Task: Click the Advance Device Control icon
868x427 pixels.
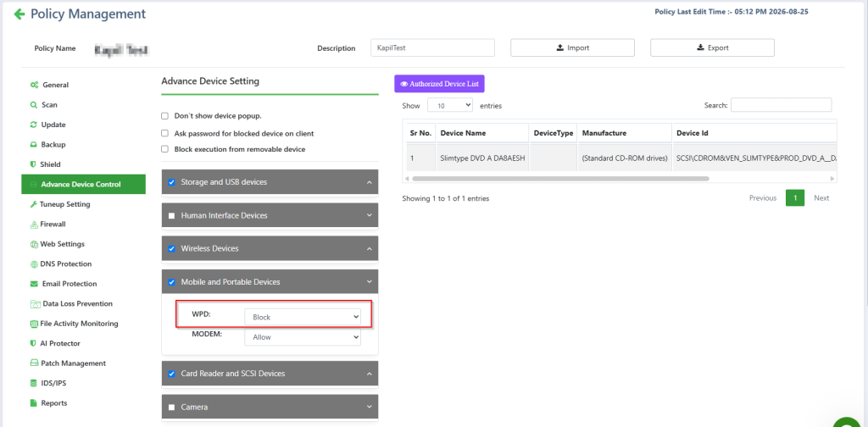Action: coord(34,184)
